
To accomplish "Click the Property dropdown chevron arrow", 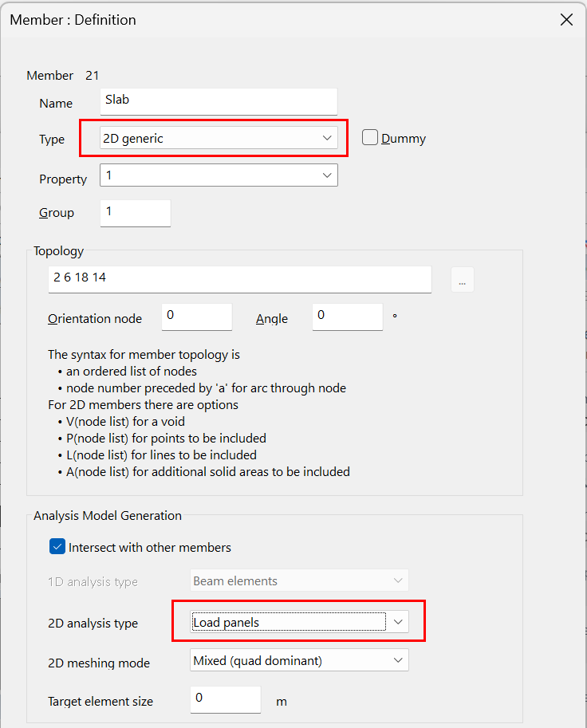I will click(326, 175).
